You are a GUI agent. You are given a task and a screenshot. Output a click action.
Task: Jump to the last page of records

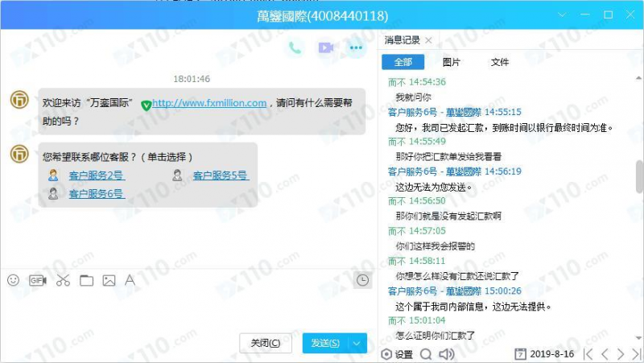pyautogui.click(x=636, y=354)
